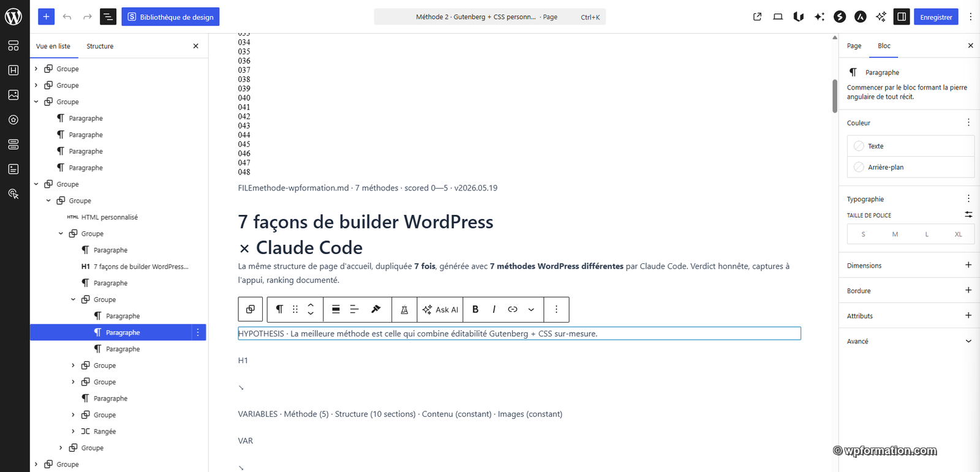Select font size M

coord(895,234)
